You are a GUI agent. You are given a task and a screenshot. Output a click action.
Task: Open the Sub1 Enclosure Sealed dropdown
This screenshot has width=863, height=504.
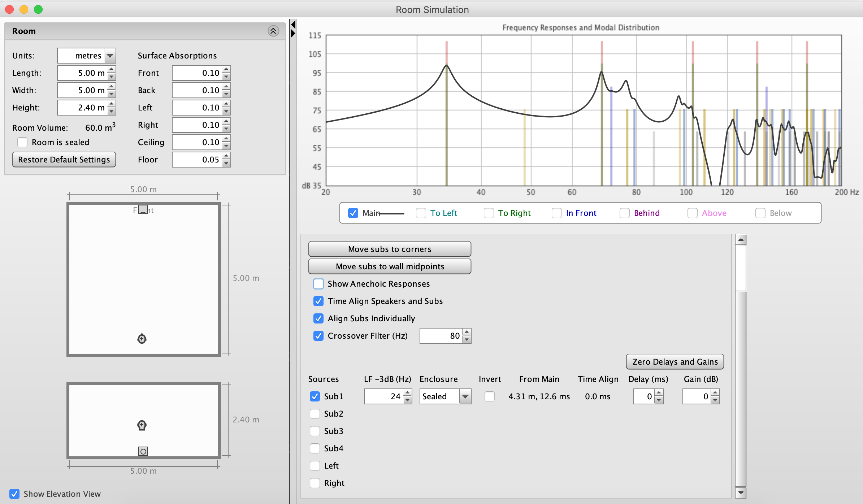[x=465, y=396]
